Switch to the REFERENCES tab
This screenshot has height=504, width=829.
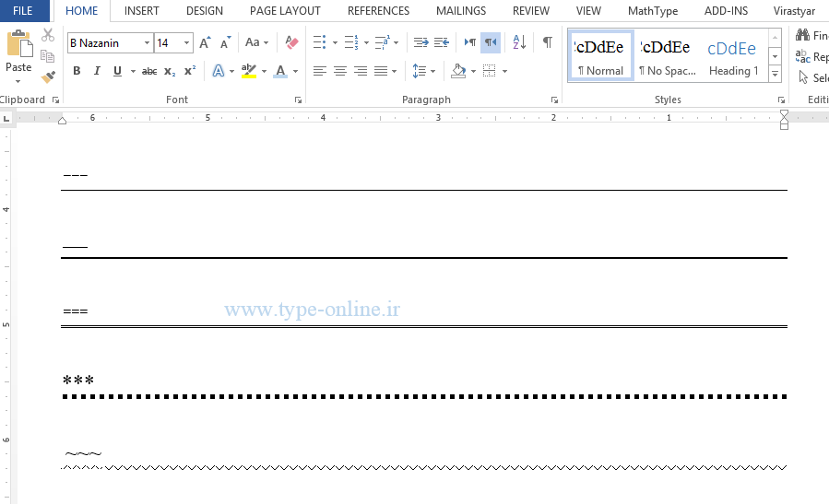(378, 11)
